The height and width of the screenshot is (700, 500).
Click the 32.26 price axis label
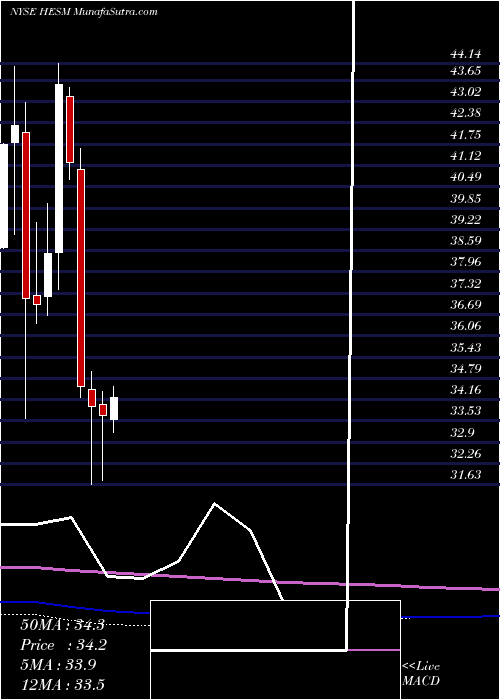(x=466, y=454)
